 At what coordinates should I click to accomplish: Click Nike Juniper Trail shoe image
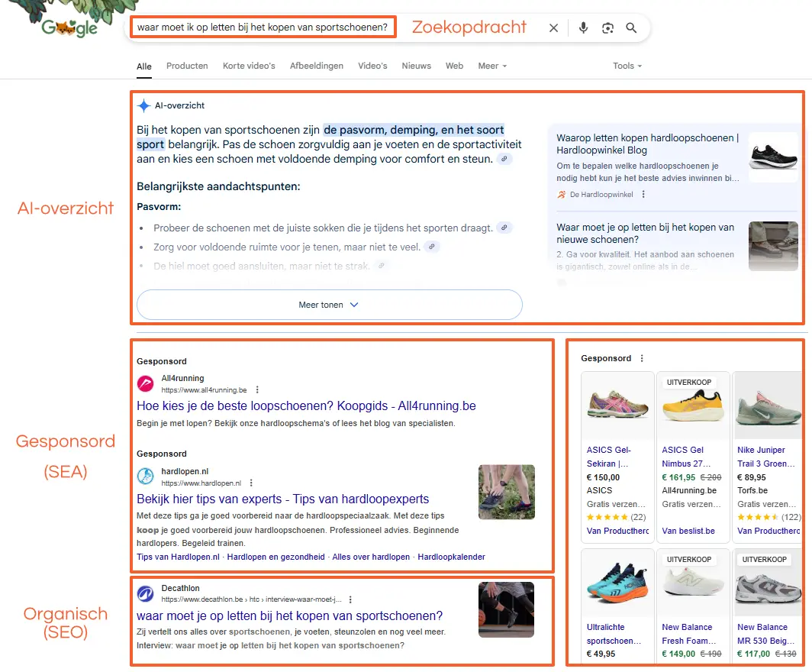point(768,405)
